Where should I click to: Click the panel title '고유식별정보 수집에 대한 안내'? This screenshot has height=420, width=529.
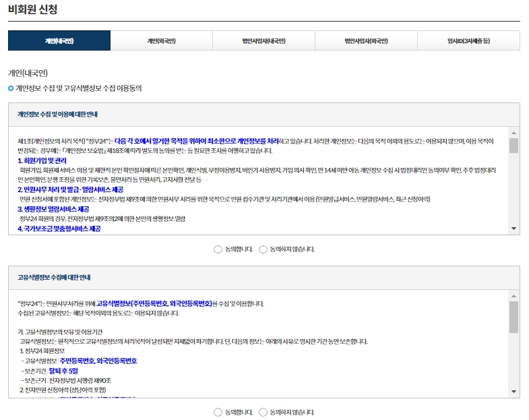coord(54,278)
